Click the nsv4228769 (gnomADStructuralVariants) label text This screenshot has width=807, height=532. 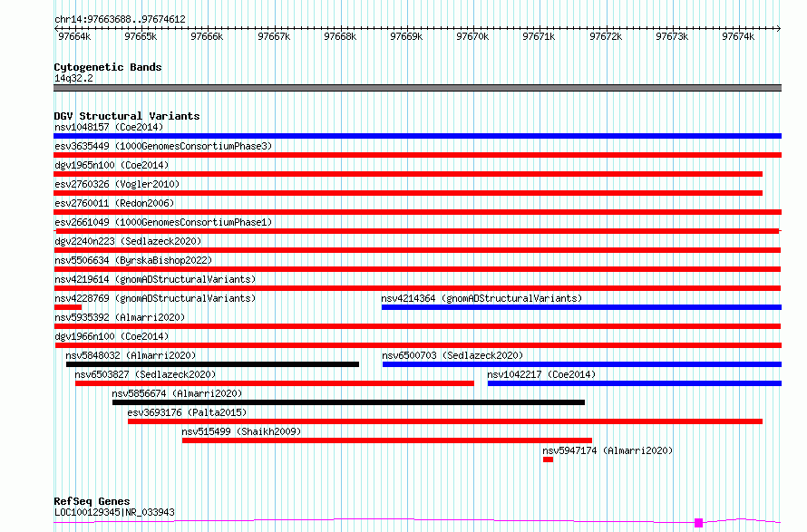pyautogui.click(x=155, y=298)
